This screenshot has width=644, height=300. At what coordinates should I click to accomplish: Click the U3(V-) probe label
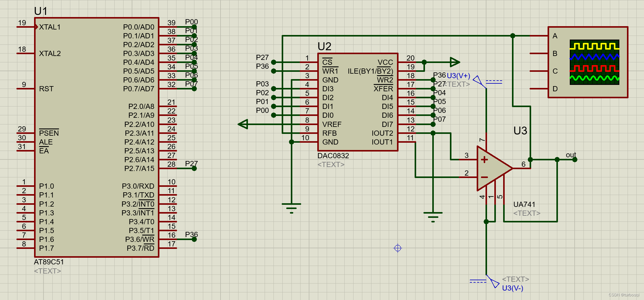[x=513, y=288]
